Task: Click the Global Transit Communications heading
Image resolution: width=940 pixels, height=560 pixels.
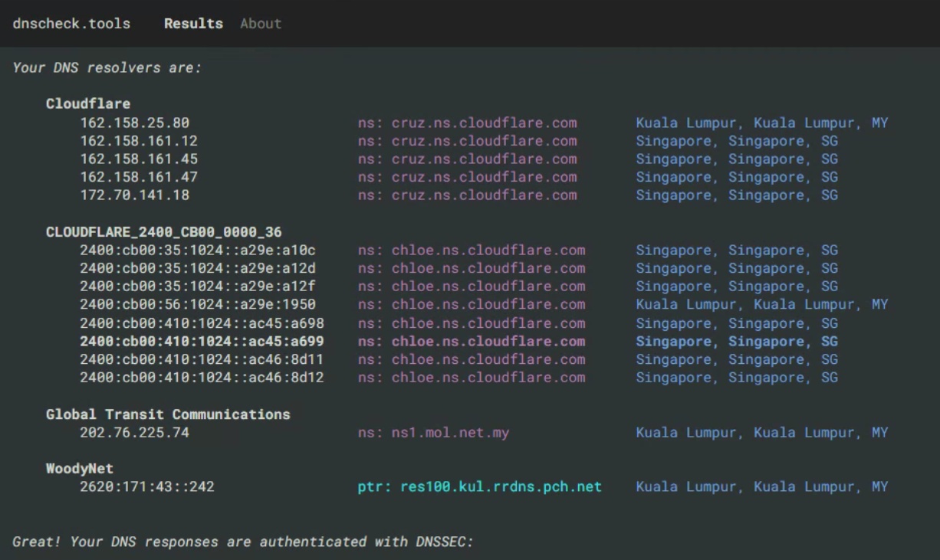Action: tap(168, 414)
